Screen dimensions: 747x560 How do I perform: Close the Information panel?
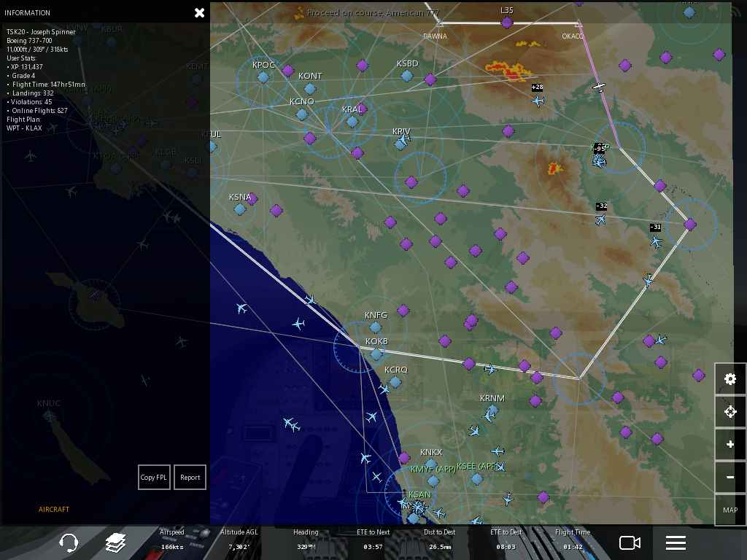pos(200,13)
